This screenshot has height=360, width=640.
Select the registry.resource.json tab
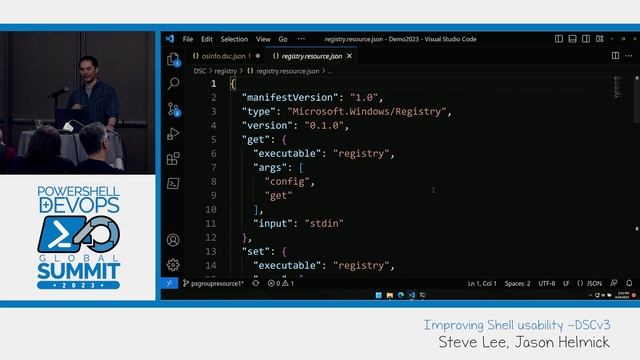pyautogui.click(x=311, y=56)
